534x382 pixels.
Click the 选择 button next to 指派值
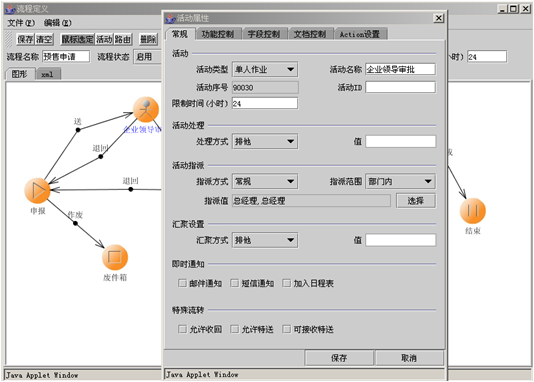coord(416,201)
